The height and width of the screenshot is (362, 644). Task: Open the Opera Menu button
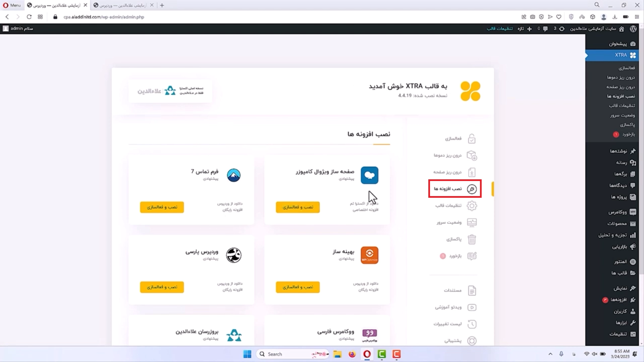pos(12,5)
